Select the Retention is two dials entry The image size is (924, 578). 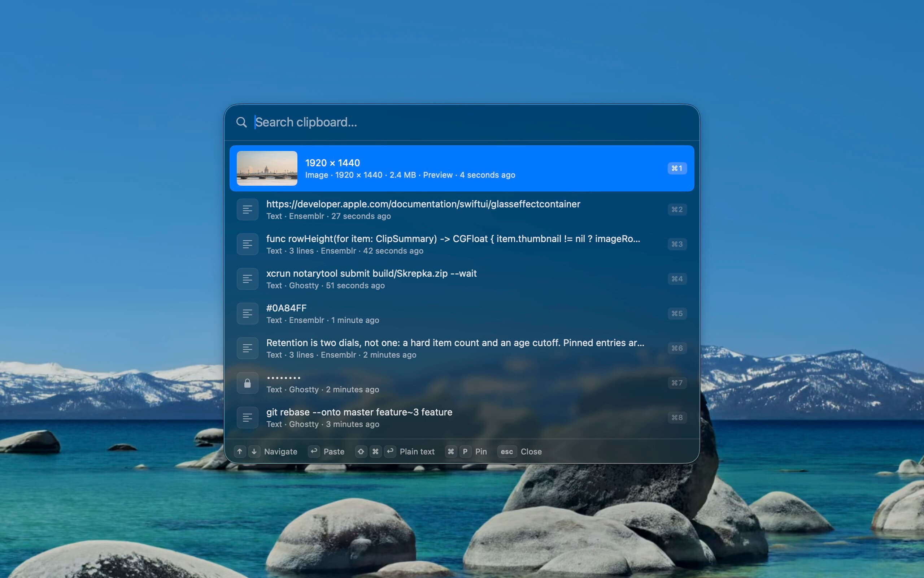[462, 348]
